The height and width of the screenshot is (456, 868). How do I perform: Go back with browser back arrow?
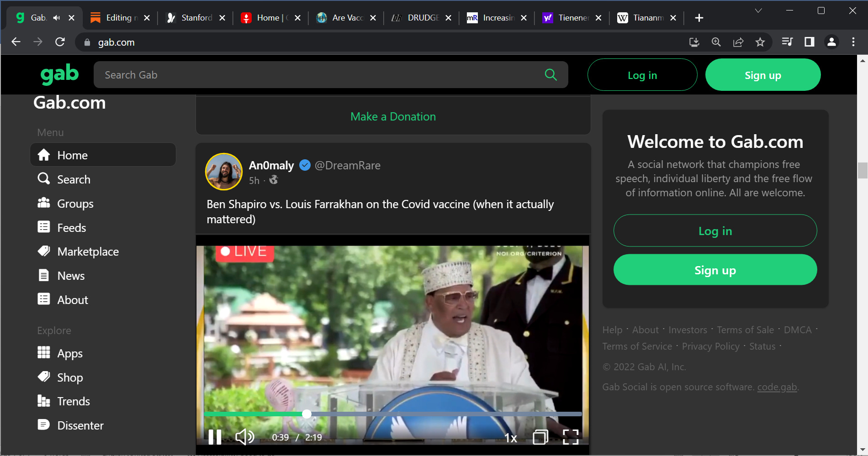[x=16, y=42]
